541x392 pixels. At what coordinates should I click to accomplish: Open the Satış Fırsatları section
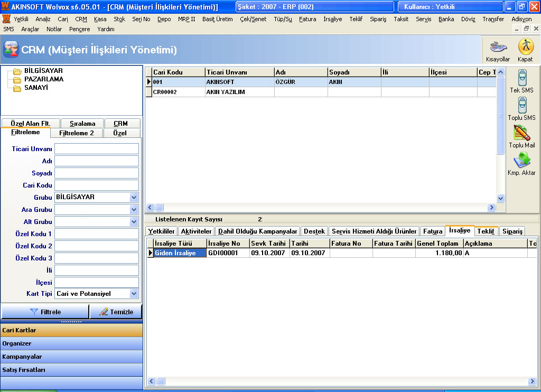72,370
